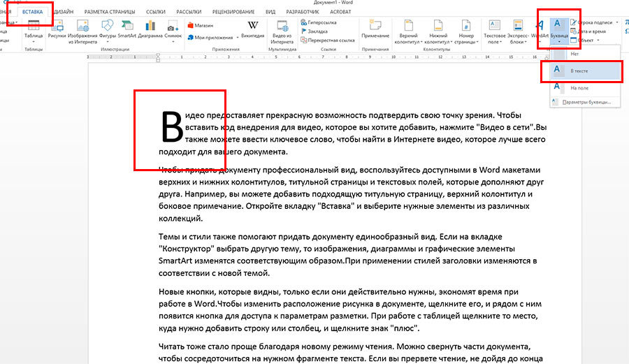
Task: Add a Закладка bookmark
Action: pos(314,31)
